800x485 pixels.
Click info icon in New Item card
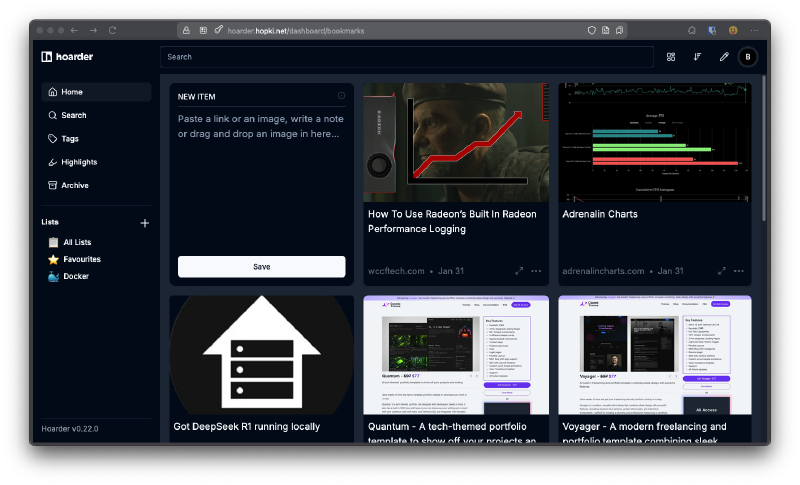tap(341, 96)
